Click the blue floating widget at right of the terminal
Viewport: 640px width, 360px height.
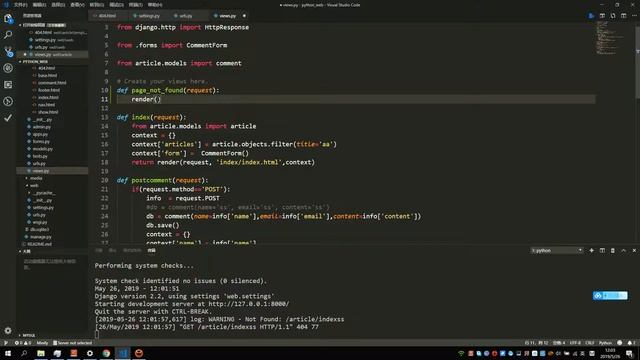(x=610, y=296)
